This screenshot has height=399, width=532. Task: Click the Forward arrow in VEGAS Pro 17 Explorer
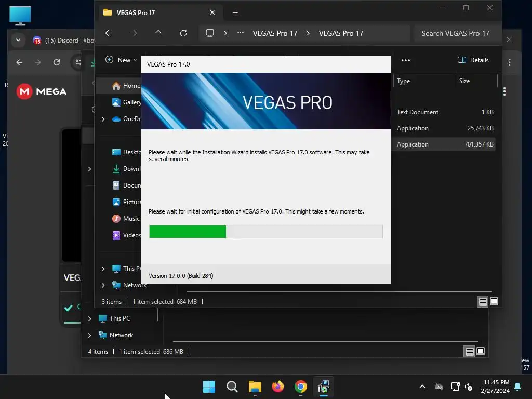pyautogui.click(x=134, y=33)
